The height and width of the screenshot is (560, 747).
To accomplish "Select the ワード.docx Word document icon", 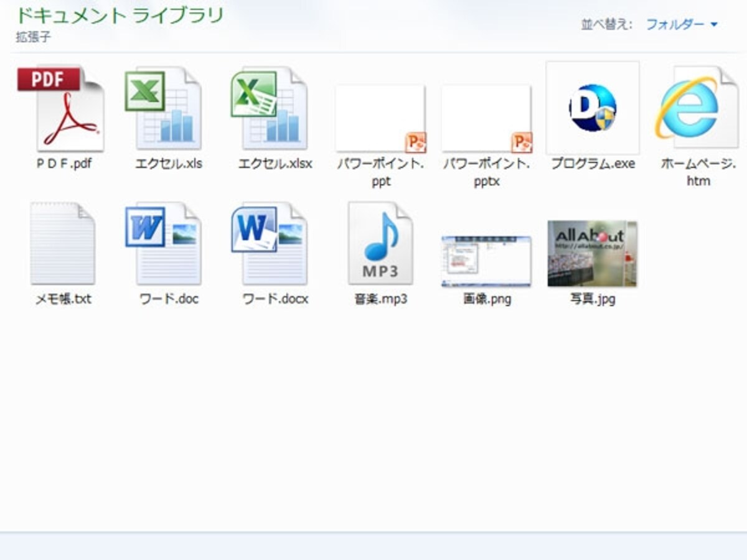I will [269, 243].
